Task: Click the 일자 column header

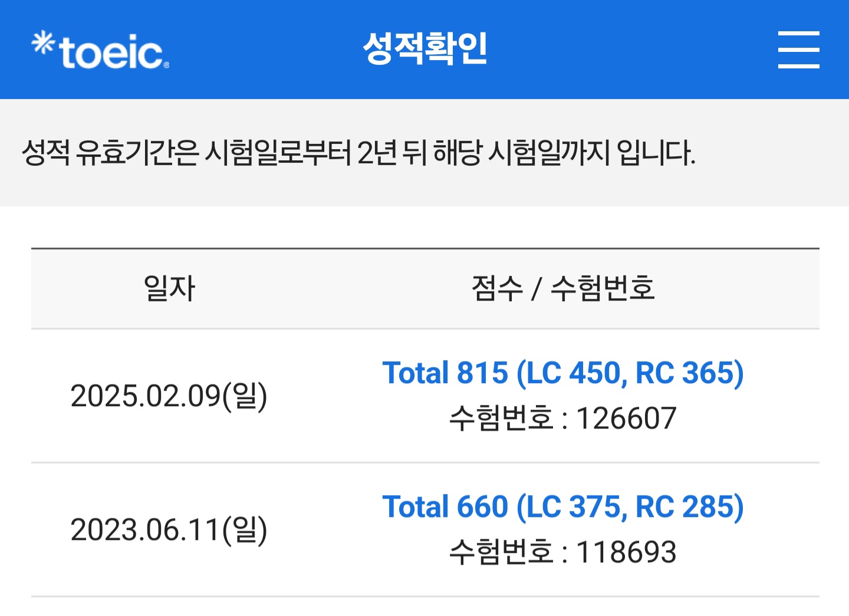Action: point(169,288)
